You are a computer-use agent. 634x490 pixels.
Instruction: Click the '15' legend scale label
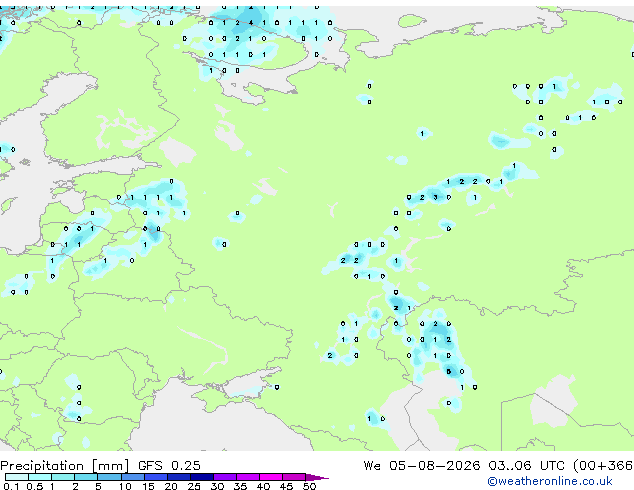coord(148,486)
